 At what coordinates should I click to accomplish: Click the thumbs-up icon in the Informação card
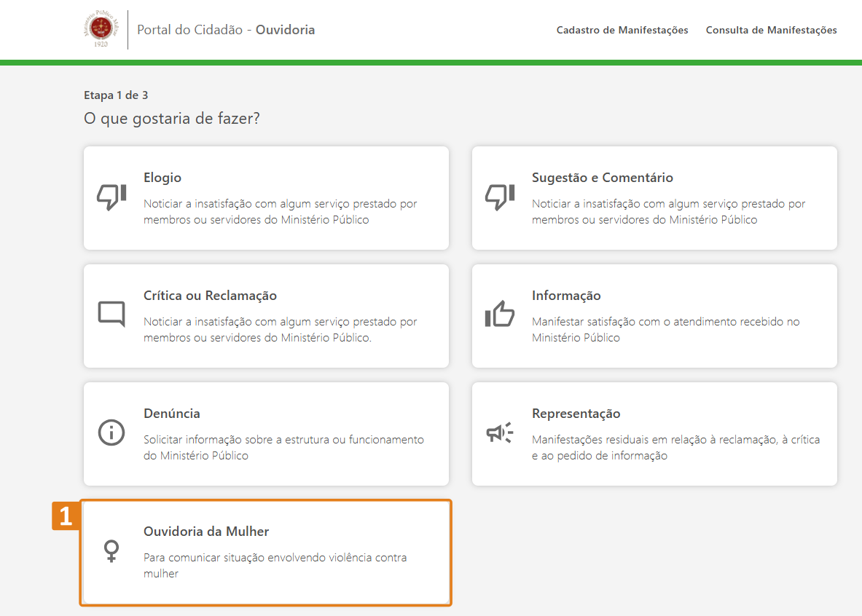[x=500, y=315]
